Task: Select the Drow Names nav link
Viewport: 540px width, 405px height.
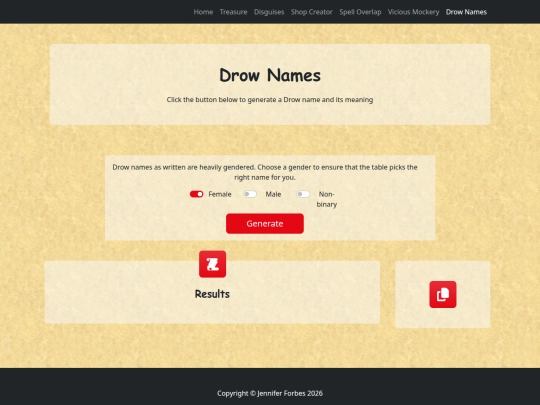Action: tap(466, 12)
